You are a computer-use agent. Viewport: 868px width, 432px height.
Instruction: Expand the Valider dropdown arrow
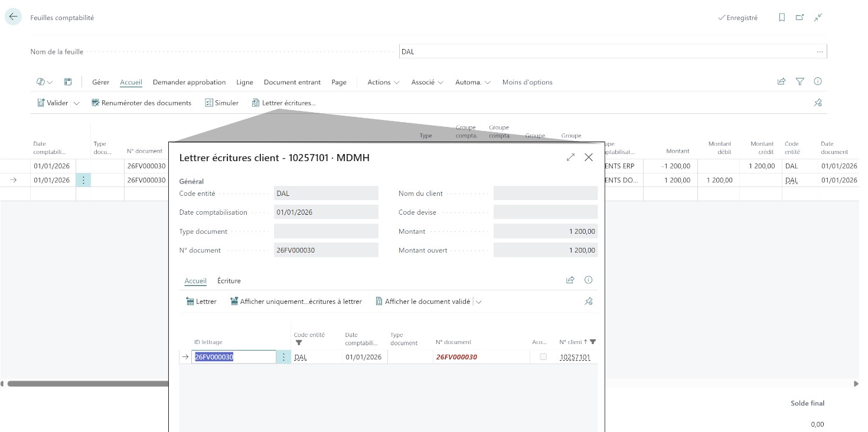[77, 103]
